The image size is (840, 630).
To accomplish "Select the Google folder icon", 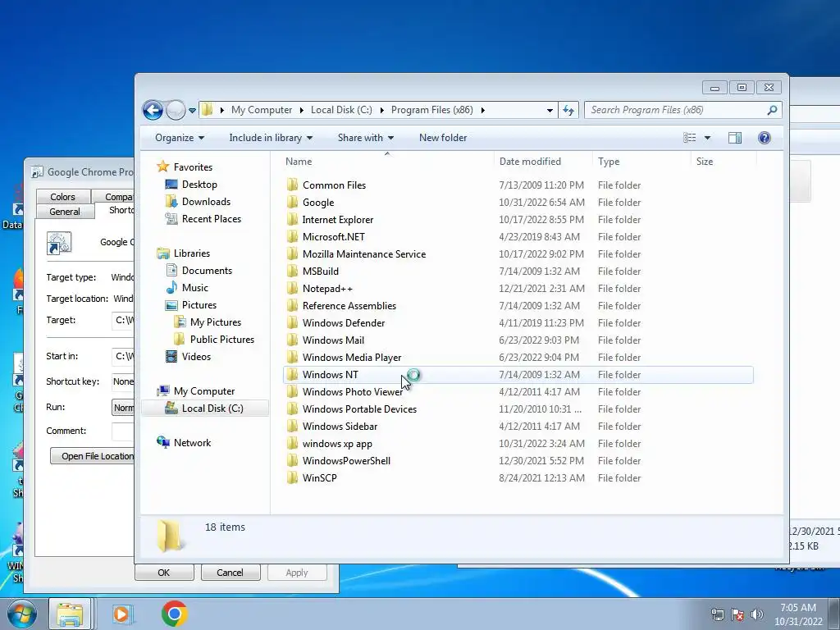I will [x=292, y=202].
